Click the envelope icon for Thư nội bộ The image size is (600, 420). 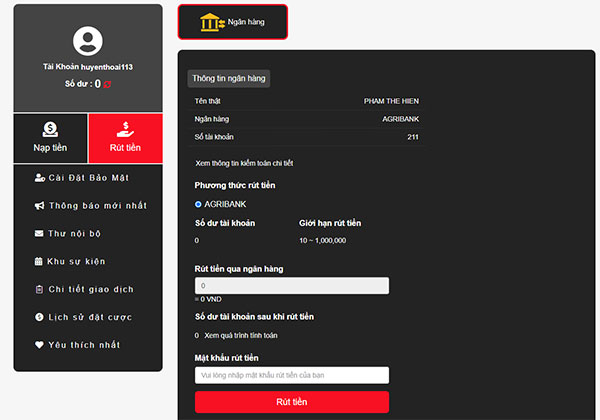click(39, 233)
